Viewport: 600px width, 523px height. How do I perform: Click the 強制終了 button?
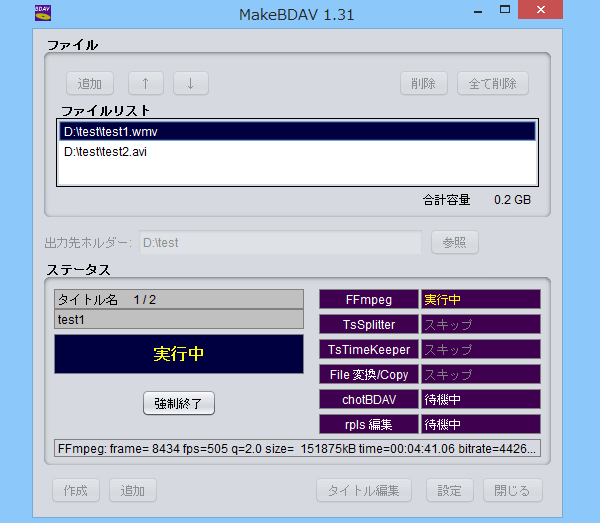(x=179, y=403)
